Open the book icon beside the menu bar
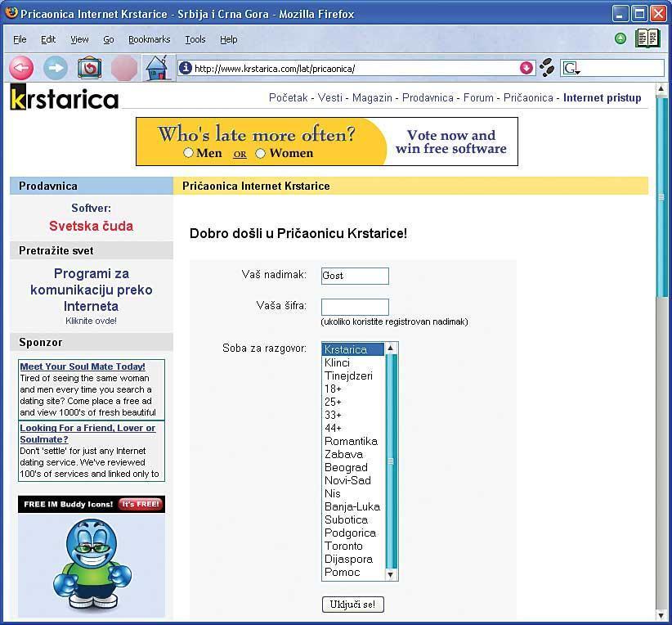Viewport: 672px width, 625px height. pyautogui.click(x=647, y=38)
